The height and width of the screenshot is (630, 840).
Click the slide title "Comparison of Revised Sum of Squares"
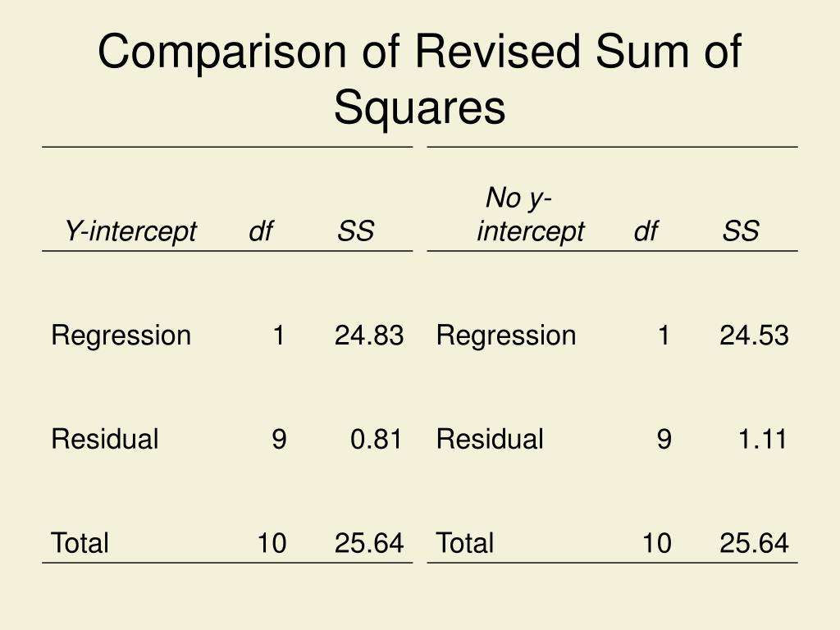419,79
